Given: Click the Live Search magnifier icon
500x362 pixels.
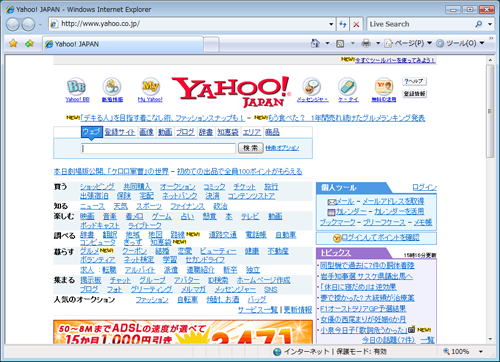Looking at the screenshot, I should pyautogui.click(x=479, y=24).
